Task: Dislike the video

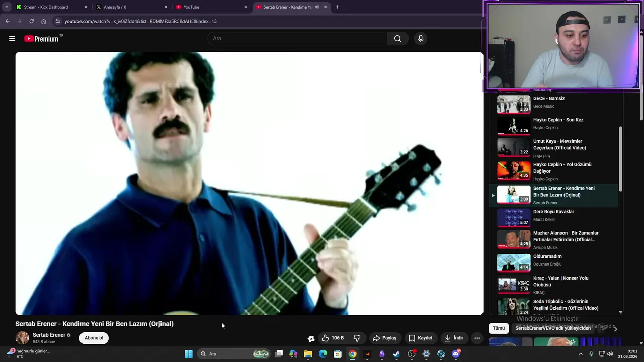Action: point(357,338)
